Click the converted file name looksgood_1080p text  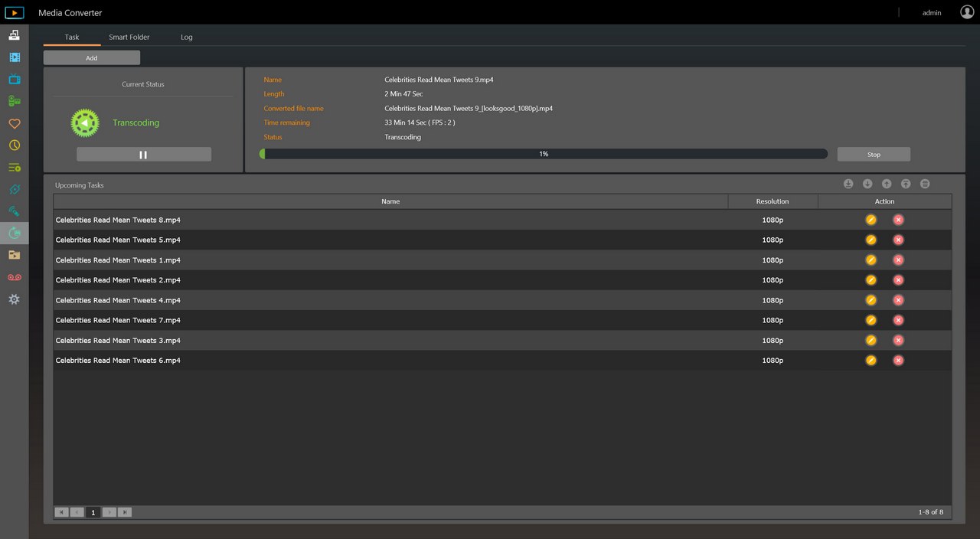(x=469, y=109)
